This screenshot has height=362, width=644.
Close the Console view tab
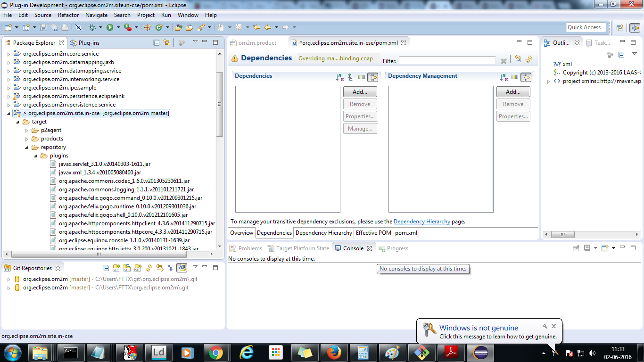(x=370, y=248)
